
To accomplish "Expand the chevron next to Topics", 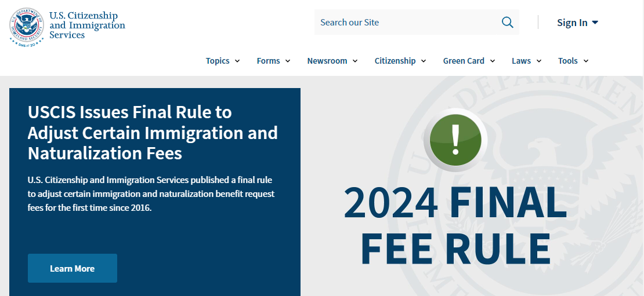I will (237, 61).
